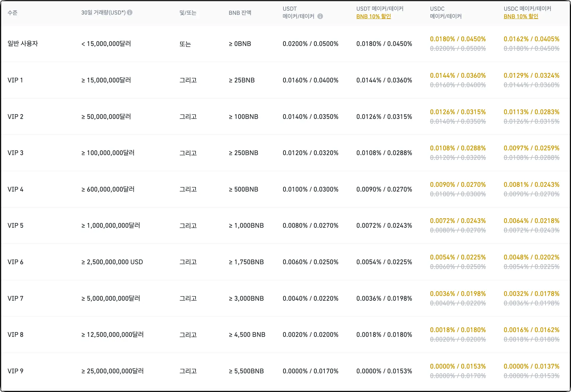The image size is (571, 392).
Task: Click ≥ 100,000,000달러 volume in VIP 3 row
Action: click(x=108, y=153)
